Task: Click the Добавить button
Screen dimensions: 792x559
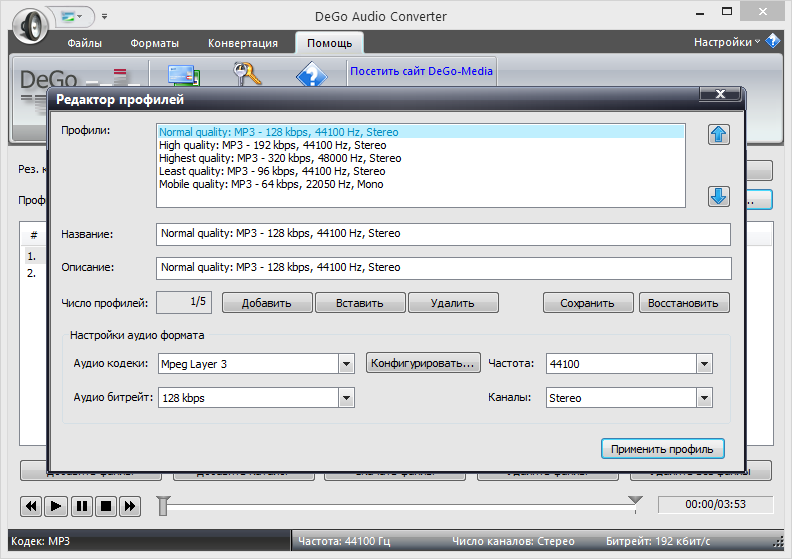Action: tap(267, 303)
